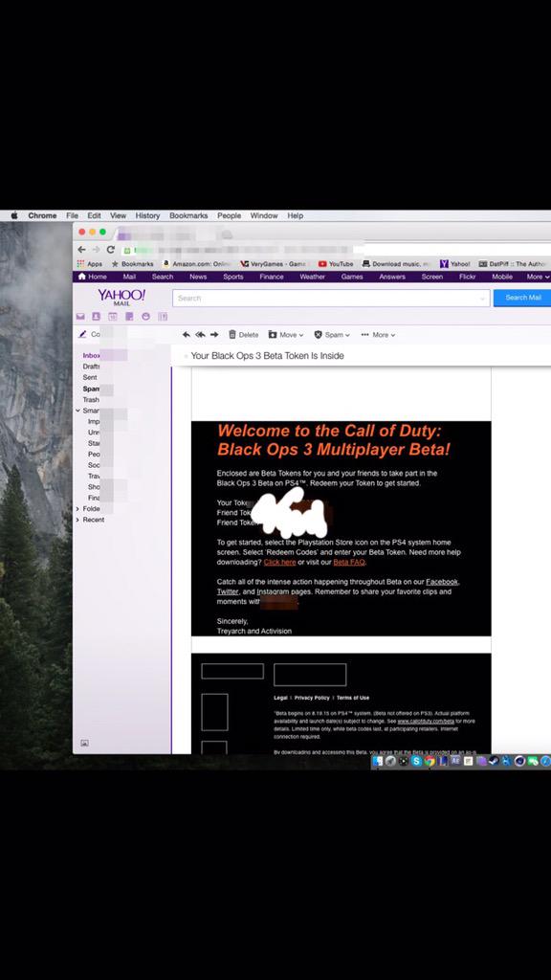Select Sports in the Yahoo navigation bar
This screenshot has width=551, height=980.
click(233, 277)
